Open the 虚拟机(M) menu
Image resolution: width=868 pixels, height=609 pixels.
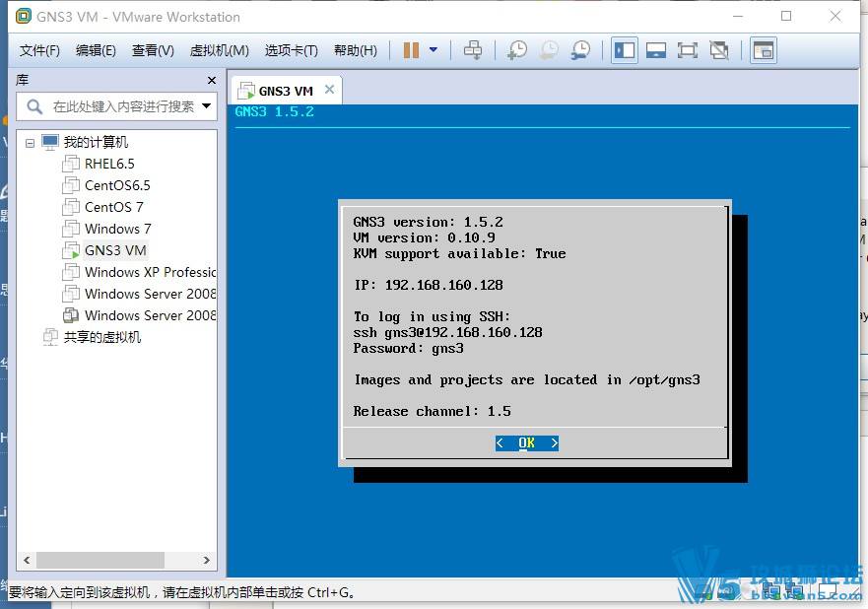click(219, 50)
